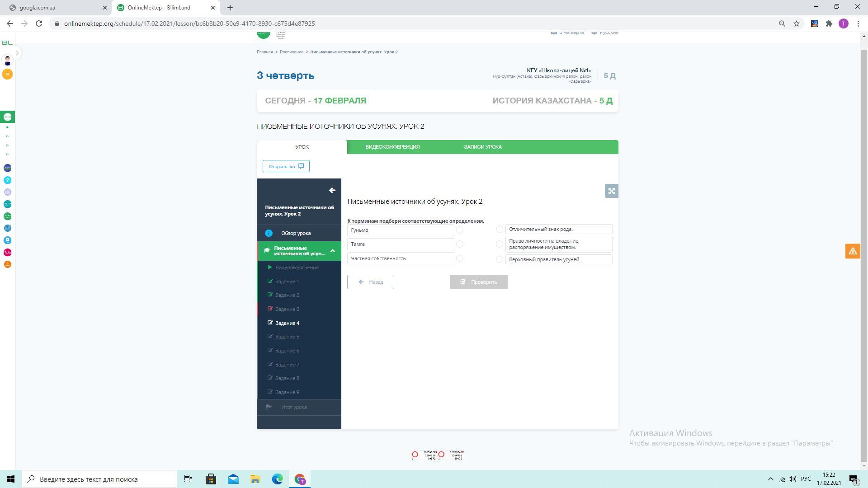Viewport: 868px width, 488px height.
Task: Collapse the Письменные источники об усунях section
Action: point(333,251)
